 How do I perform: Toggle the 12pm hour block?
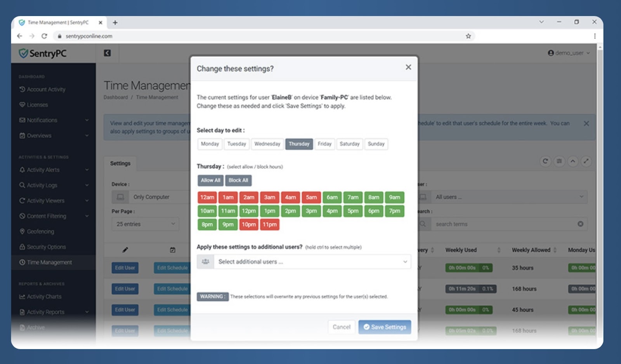[249, 211]
